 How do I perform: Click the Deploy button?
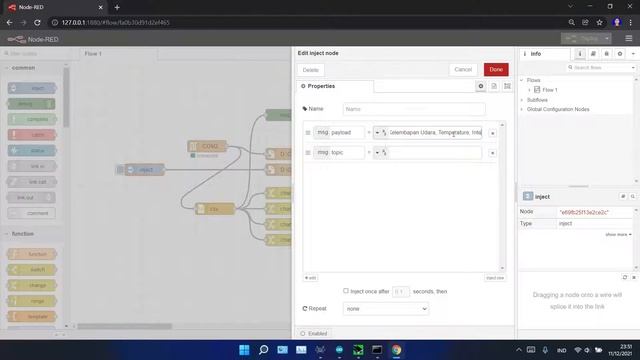[x=583, y=38]
